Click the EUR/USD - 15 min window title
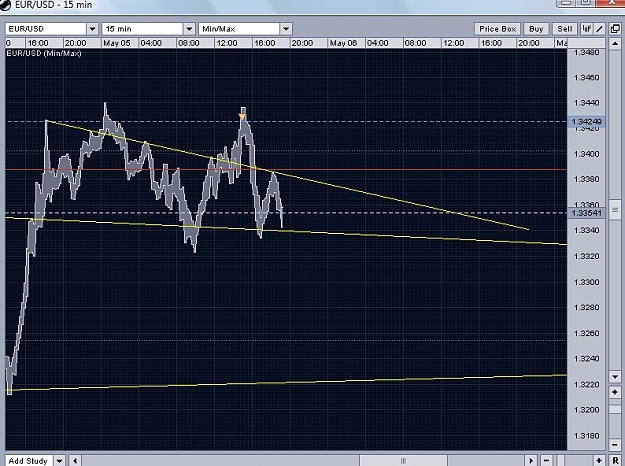 point(53,5)
